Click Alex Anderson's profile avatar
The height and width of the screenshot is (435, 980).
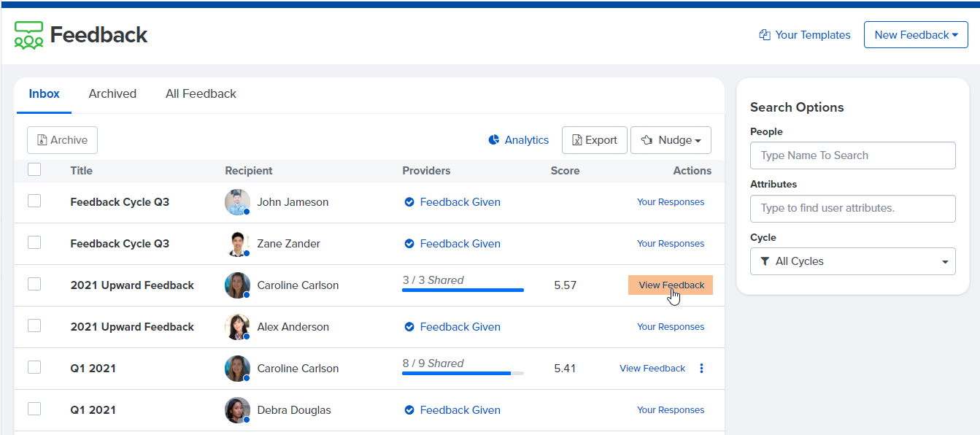click(237, 327)
